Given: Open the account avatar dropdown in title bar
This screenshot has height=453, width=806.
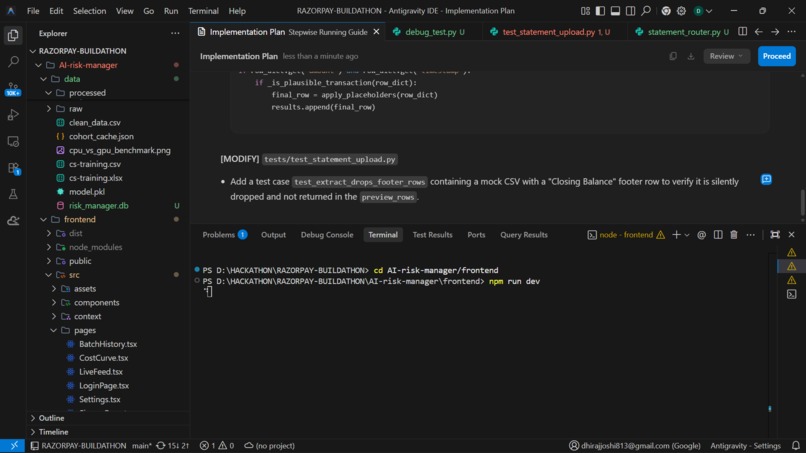Looking at the screenshot, I should click(703, 11).
